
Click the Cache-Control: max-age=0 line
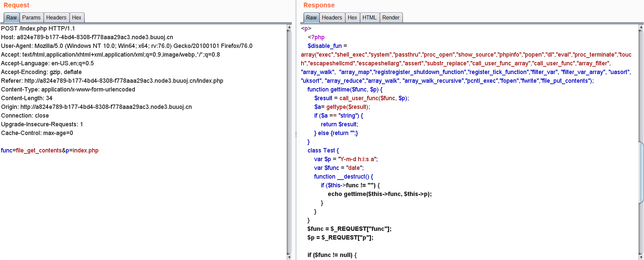pos(37,133)
